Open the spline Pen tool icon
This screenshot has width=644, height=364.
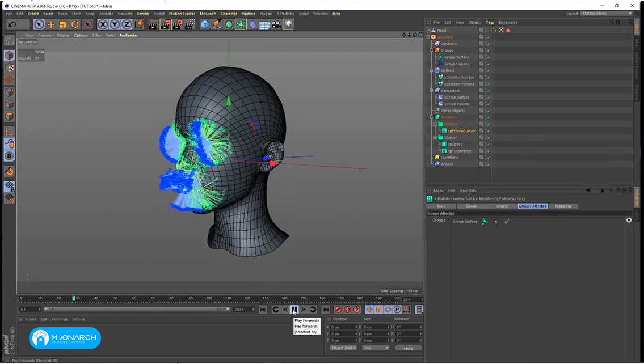pyautogui.click(x=217, y=24)
